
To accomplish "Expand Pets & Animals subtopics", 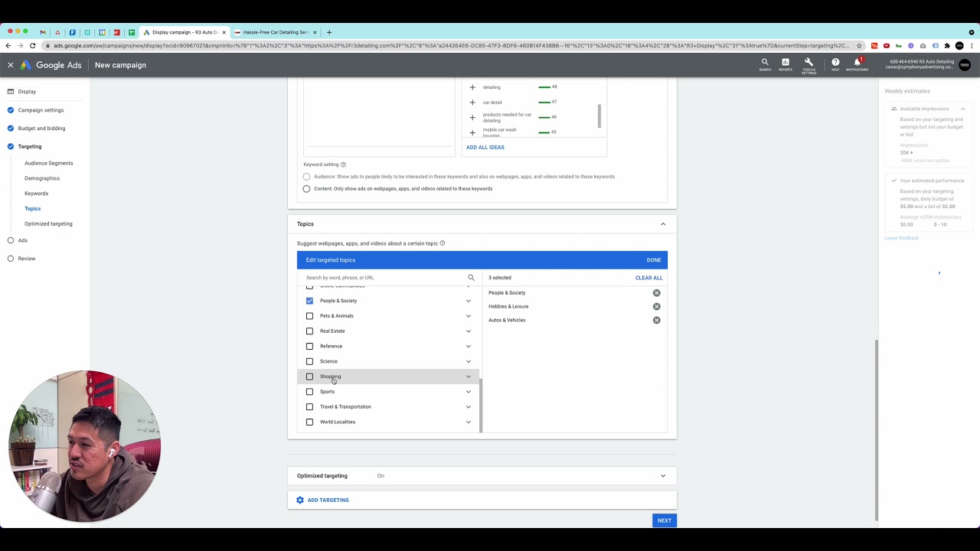I will coord(469,316).
